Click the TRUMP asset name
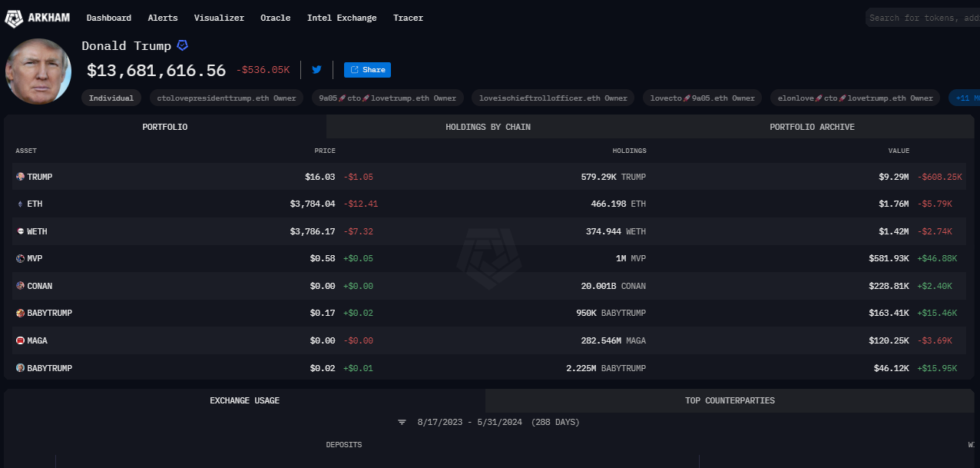The image size is (980, 468). (x=40, y=177)
